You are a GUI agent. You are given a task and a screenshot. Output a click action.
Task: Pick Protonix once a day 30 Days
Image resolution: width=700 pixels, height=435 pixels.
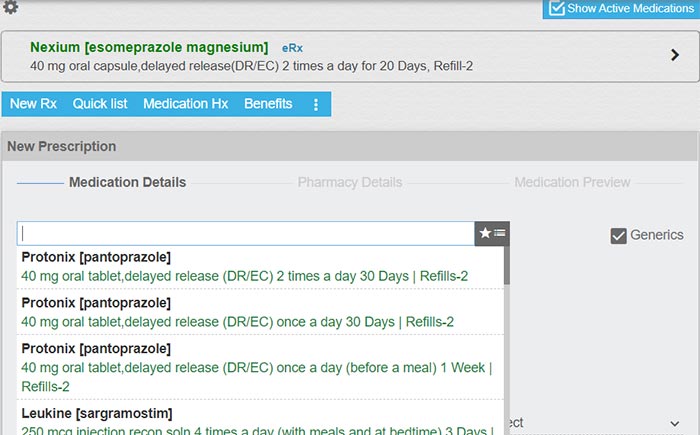pos(237,312)
